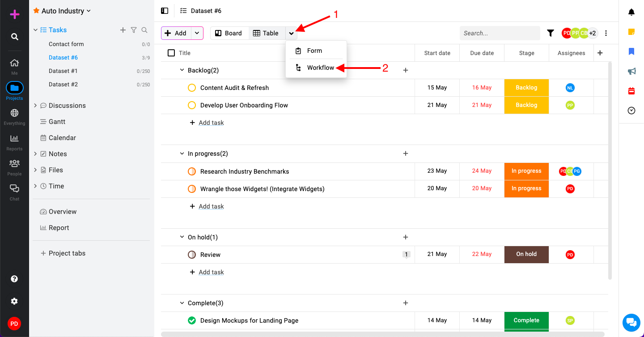The height and width of the screenshot is (337, 644).
Task: Toggle status circle of Develop User Onboarding Flow
Action: coord(192,105)
